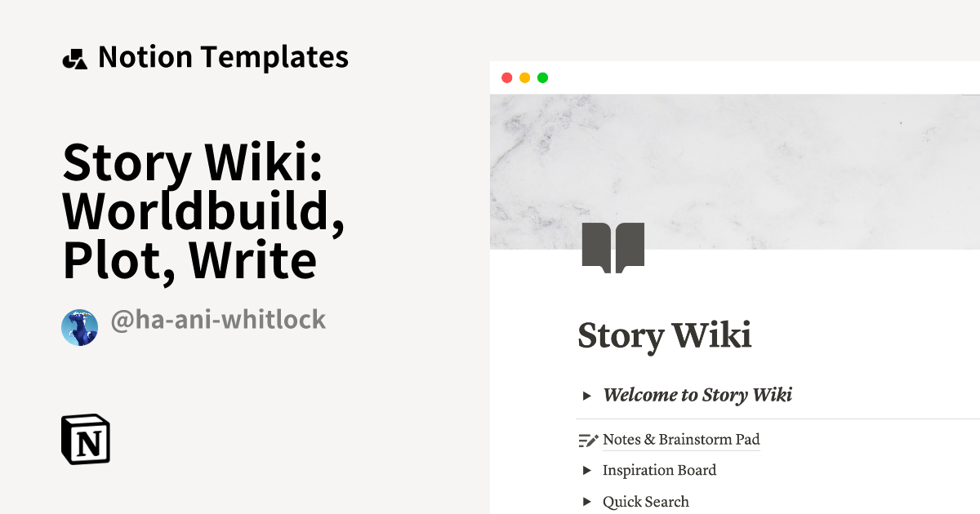Visit the @ha-ani-whitlock creator profile
980x514 pixels.
[218, 320]
